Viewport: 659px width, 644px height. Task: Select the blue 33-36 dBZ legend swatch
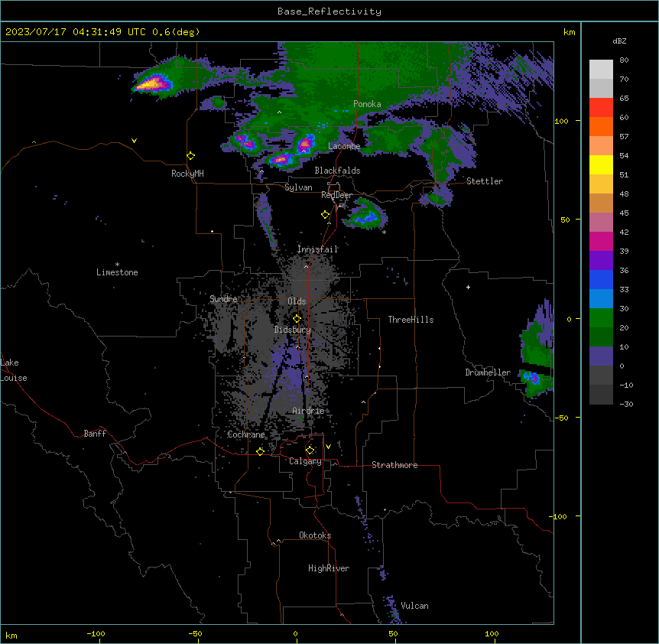click(601, 279)
